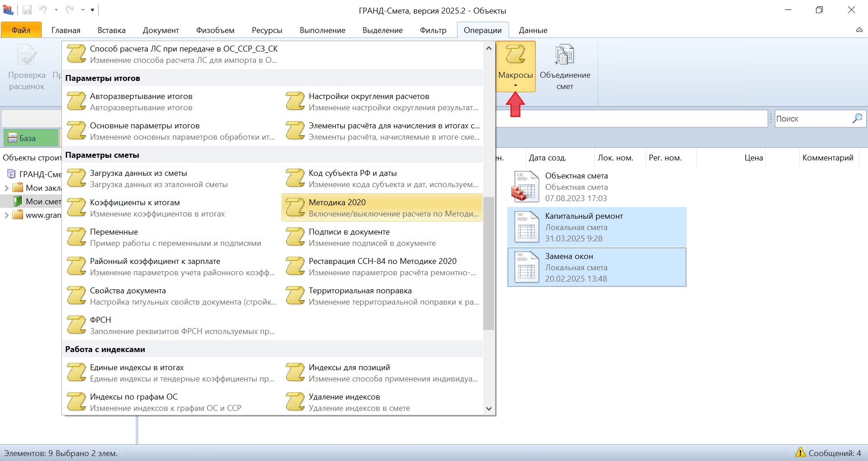Open the Код субъекта РФ и даты macro

pos(382,179)
